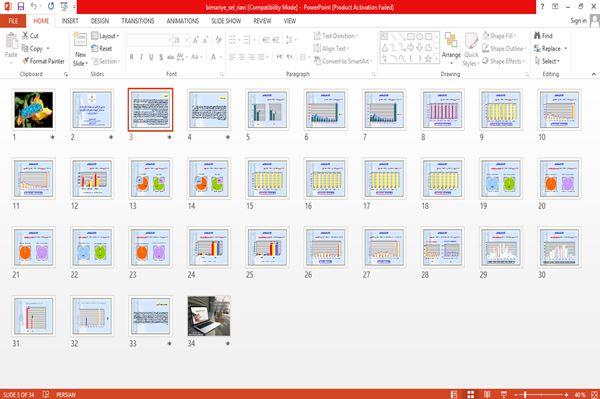This screenshot has height=399, width=600.
Task: Click Replace in Editing group
Action: [551, 49]
